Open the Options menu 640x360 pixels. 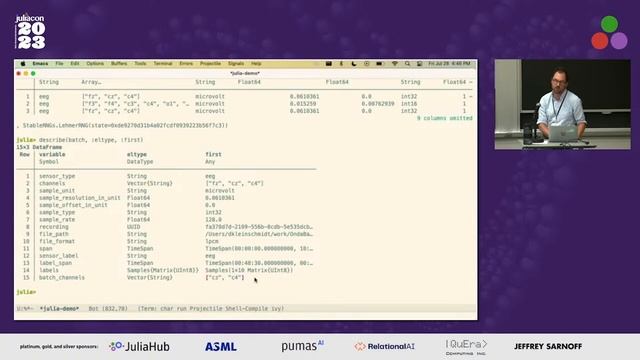click(x=95, y=64)
